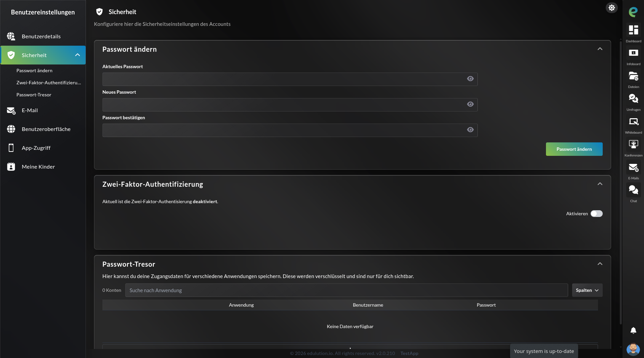This screenshot has width=644, height=358.
Task: Sort by the Benutzername column header
Action: pyautogui.click(x=368, y=305)
